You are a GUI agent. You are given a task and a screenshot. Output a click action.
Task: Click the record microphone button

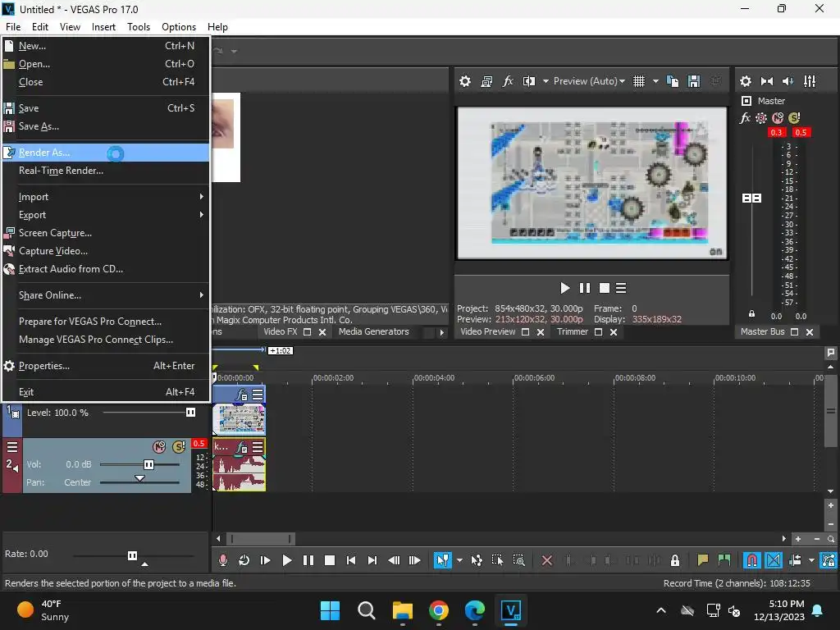coord(223,560)
